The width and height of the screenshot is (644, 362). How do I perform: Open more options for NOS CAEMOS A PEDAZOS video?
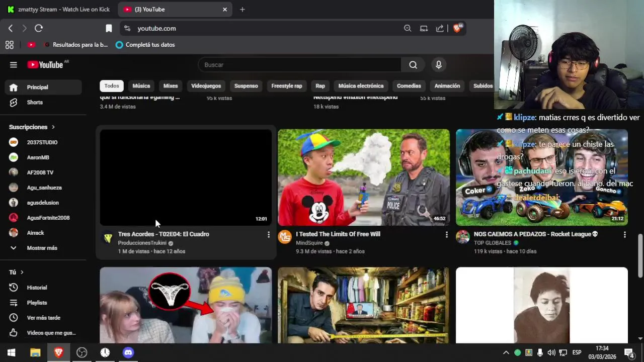pos(624,235)
